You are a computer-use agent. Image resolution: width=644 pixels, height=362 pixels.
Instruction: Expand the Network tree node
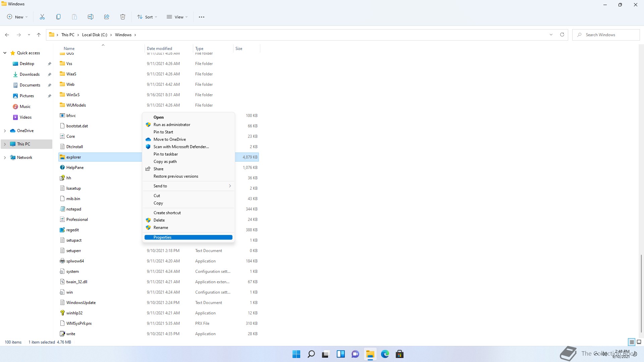point(5,158)
